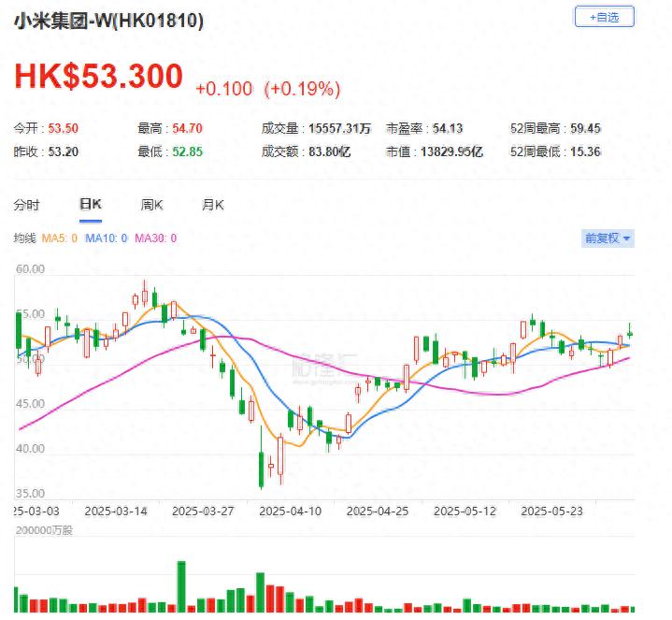Click the percent change (+0.19%)

(303, 89)
